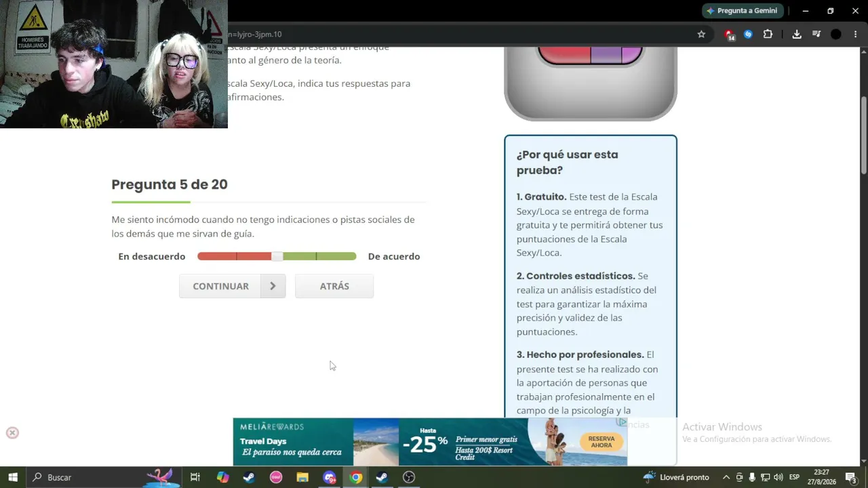
Task: Open the Chrome three-dot menu
Action: [855, 34]
